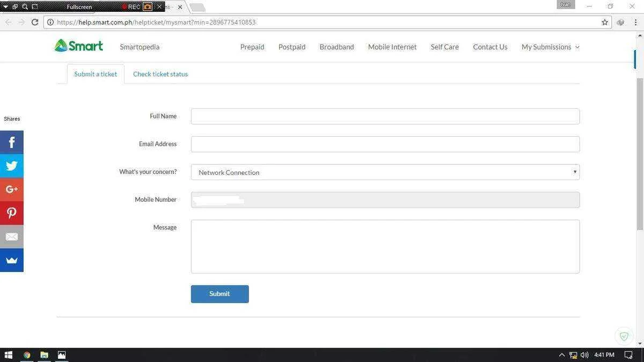Focus the Email Address field
This screenshot has width=644, height=362.
click(x=385, y=144)
